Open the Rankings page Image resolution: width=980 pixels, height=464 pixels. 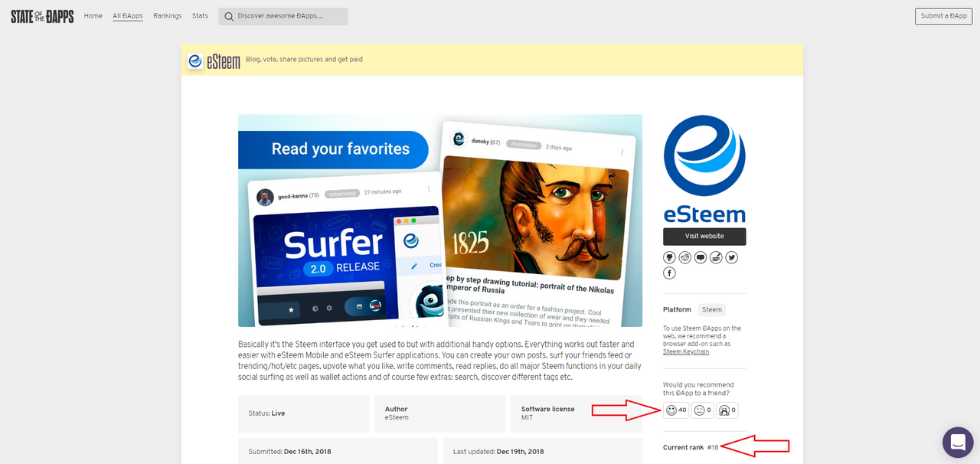[x=168, y=16]
